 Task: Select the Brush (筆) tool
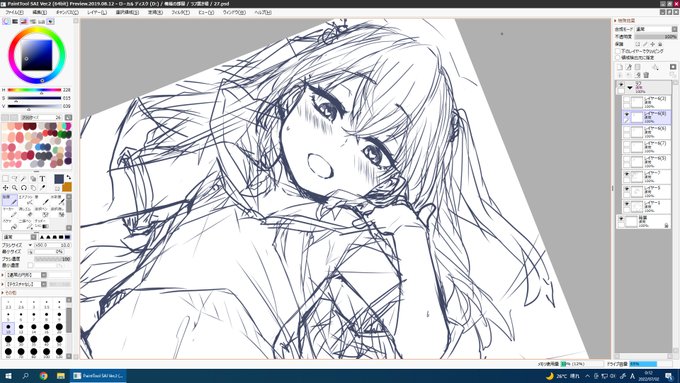pos(41,200)
